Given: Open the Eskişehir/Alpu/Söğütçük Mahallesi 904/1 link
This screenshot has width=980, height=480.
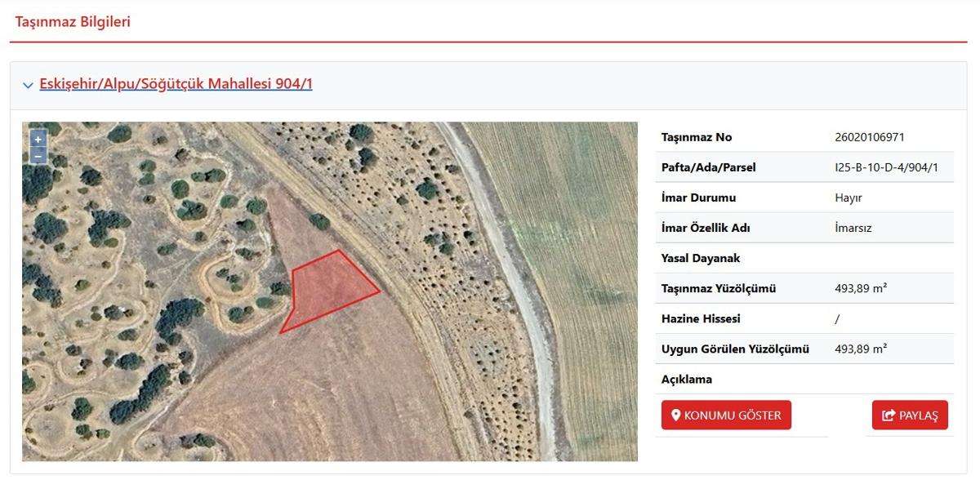Looking at the screenshot, I should (176, 83).
